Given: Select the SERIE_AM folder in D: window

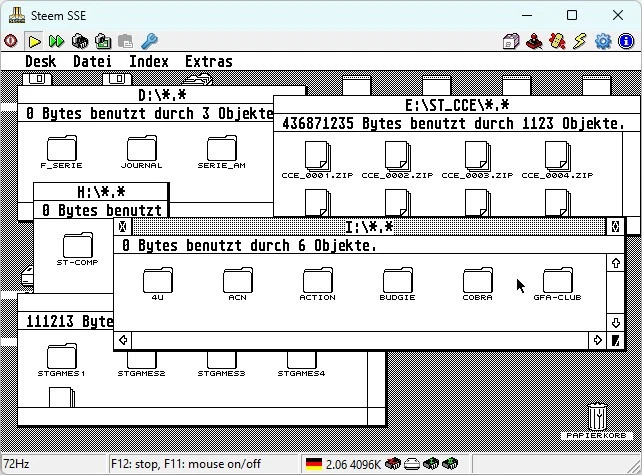Looking at the screenshot, I should coord(222,152).
